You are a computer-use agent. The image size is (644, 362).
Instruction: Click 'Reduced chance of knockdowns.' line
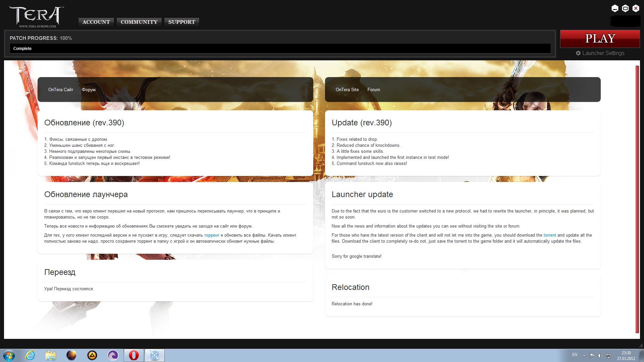click(x=366, y=145)
